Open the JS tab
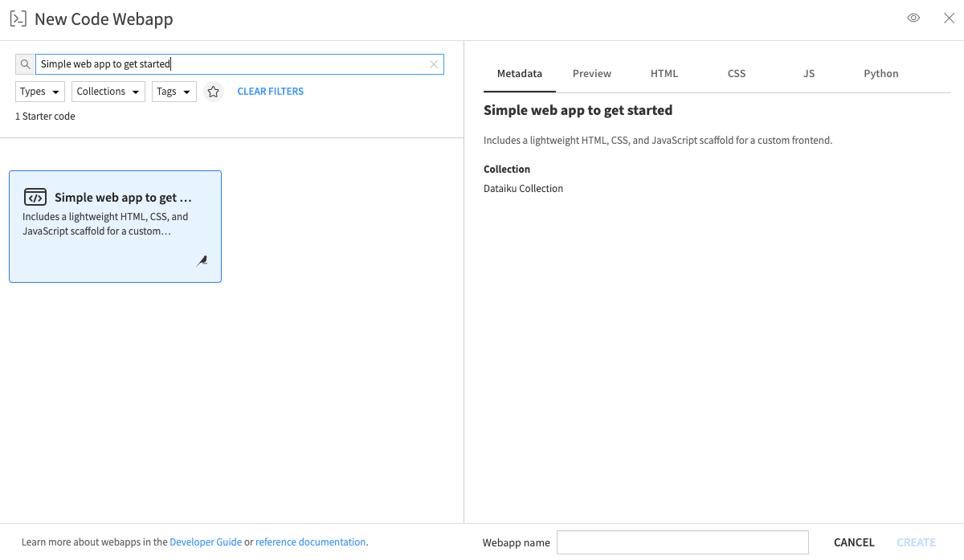The height and width of the screenshot is (560, 964). 809,73
